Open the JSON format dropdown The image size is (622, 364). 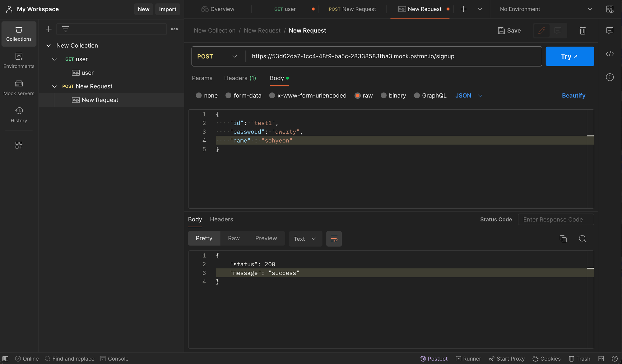coord(468,96)
